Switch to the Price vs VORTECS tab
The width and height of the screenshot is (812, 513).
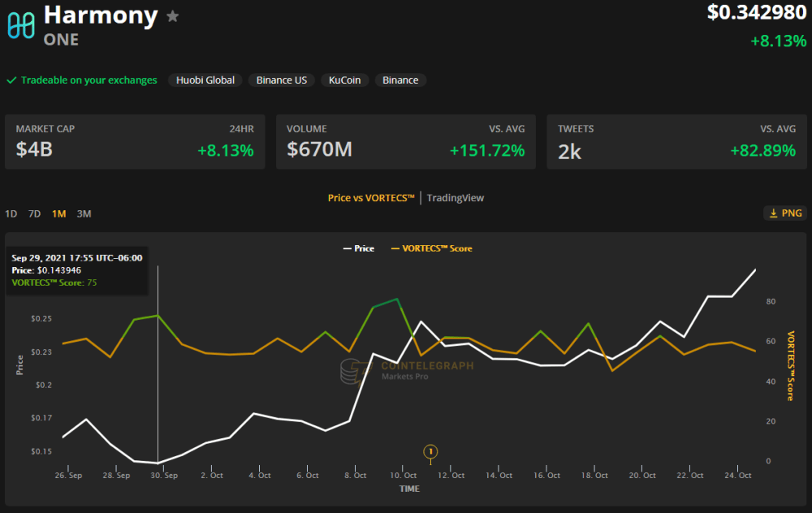tap(371, 198)
